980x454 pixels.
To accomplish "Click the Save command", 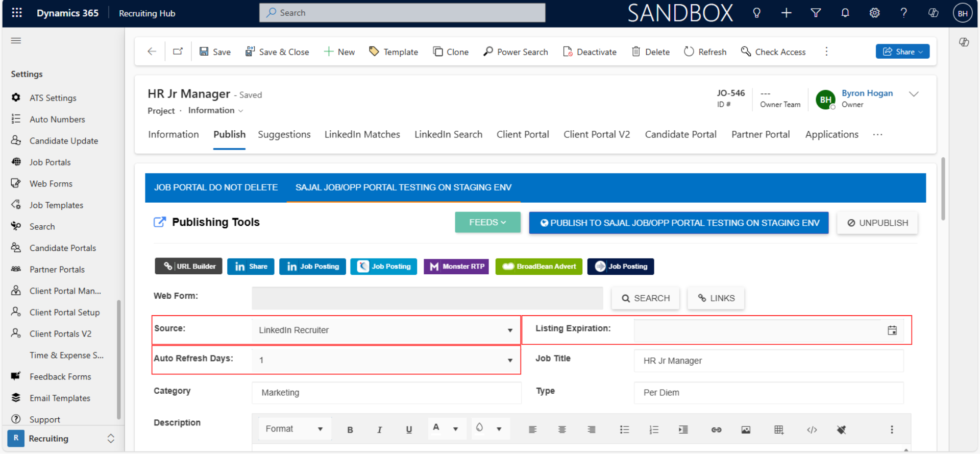I will pos(215,52).
